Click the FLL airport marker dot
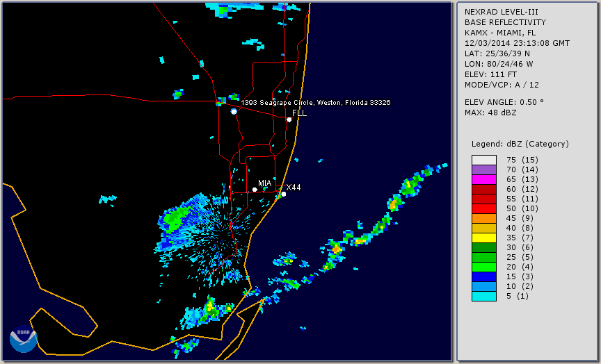601x364 pixels. pyautogui.click(x=289, y=119)
